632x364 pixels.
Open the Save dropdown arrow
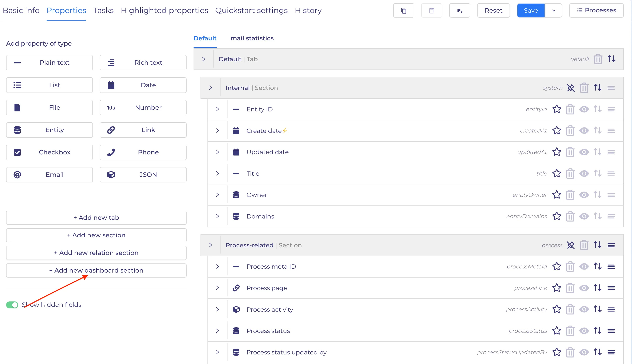click(553, 10)
